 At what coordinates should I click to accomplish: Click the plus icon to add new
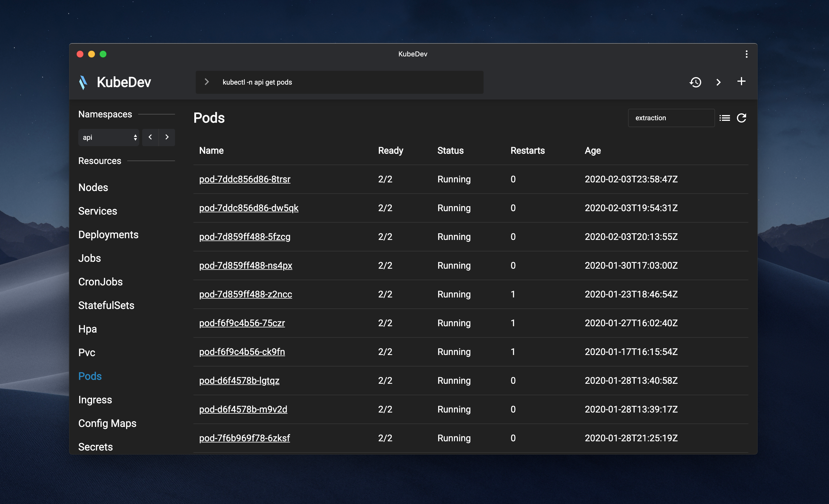coord(741,81)
